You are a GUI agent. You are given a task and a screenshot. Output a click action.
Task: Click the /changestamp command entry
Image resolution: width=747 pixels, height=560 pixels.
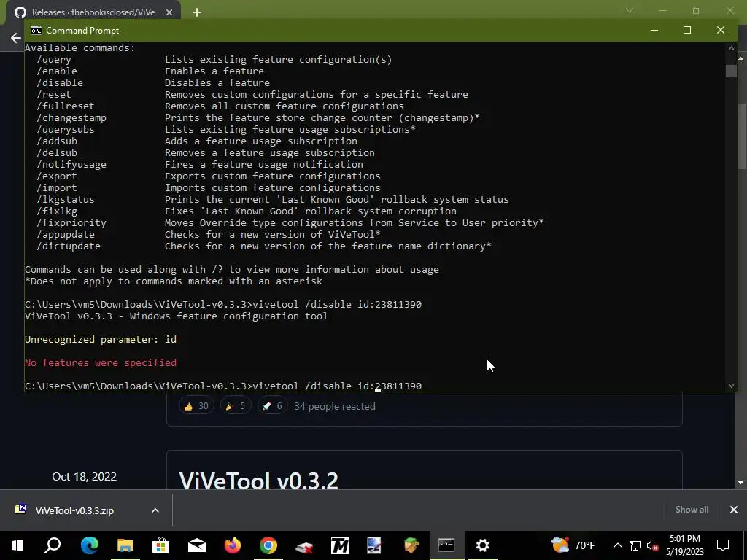(71, 117)
